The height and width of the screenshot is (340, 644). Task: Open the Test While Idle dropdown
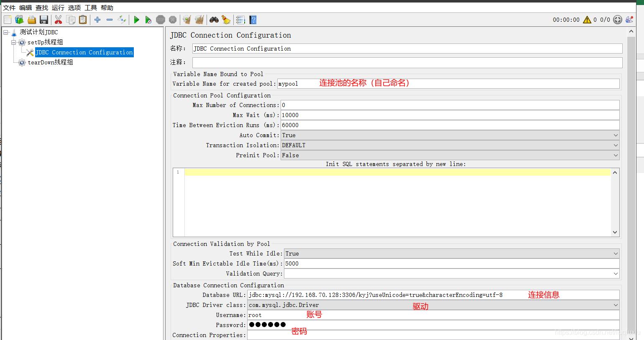pos(452,253)
